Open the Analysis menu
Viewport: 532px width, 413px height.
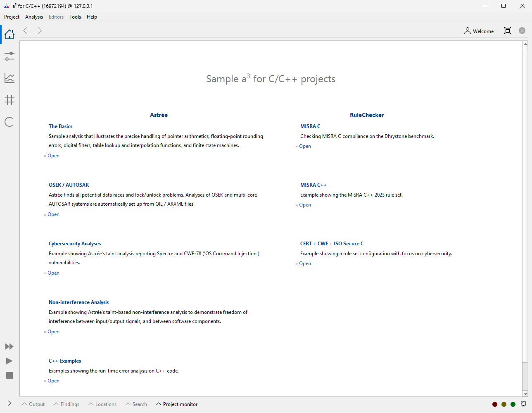(34, 17)
